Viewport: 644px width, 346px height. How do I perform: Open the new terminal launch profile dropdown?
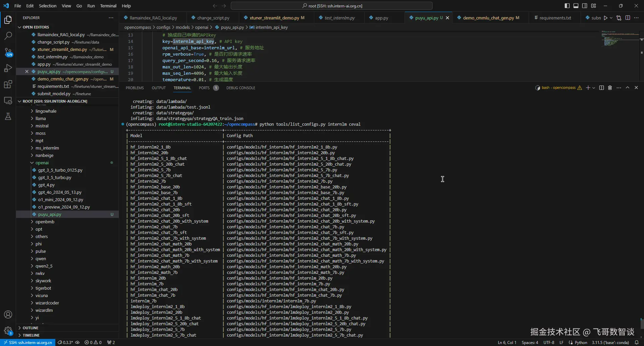point(594,88)
